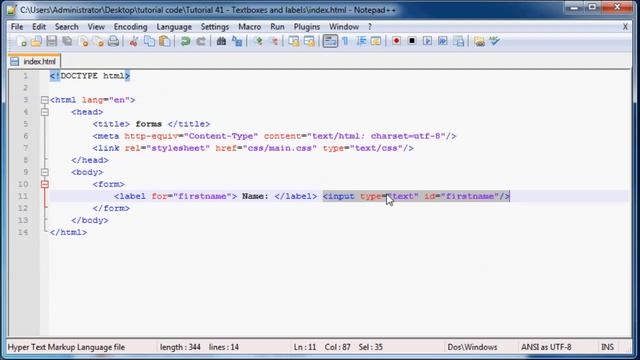Collapse the html fold marker on line 3
Screen dimensions: 640x360
click(x=44, y=100)
